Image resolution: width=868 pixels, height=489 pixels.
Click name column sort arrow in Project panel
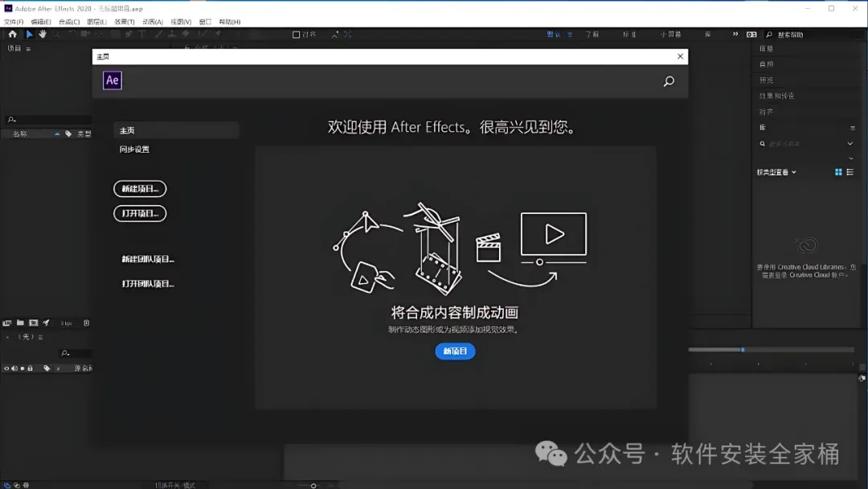57,134
